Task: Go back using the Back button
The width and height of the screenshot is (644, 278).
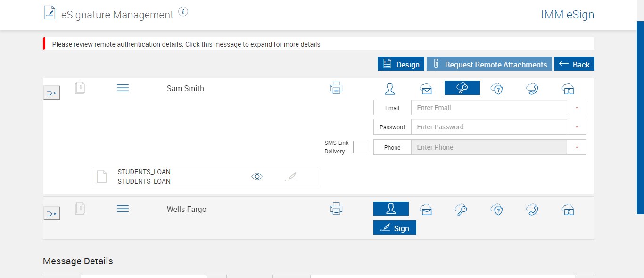Action: 574,64
